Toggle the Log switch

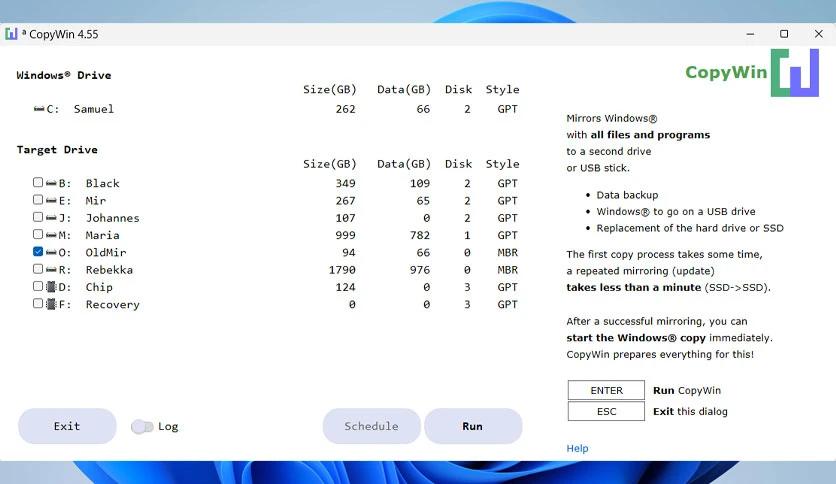(142, 426)
